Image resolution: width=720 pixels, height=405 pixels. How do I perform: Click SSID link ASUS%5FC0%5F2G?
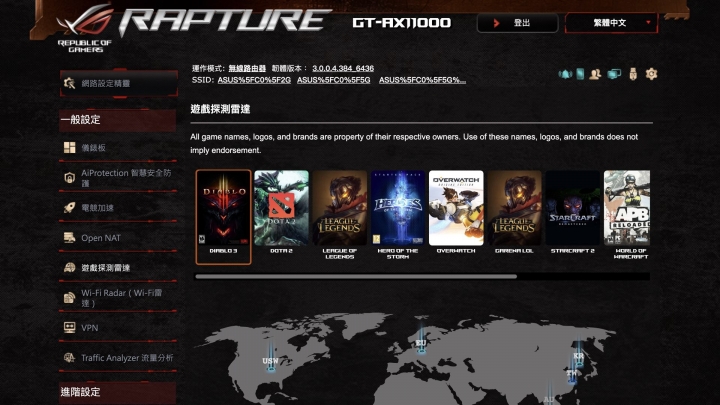pos(254,80)
